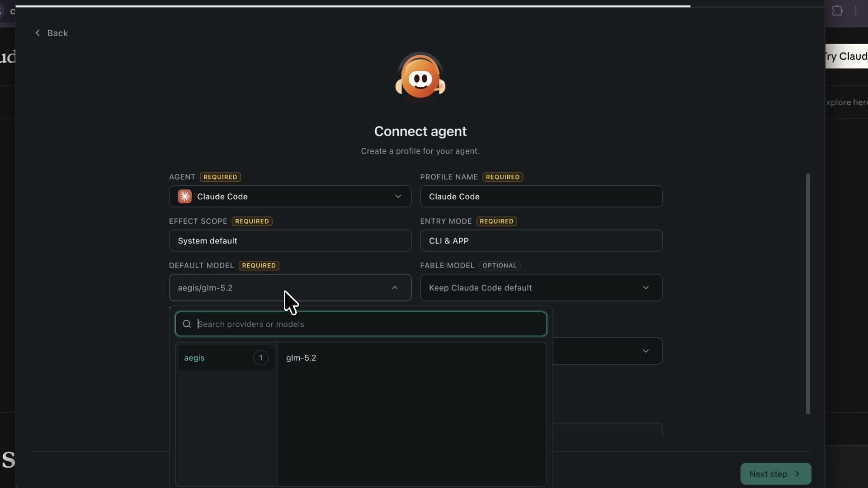Click the back chevron arrow icon
Viewport: 868px width, 488px height.
pyautogui.click(x=38, y=33)
